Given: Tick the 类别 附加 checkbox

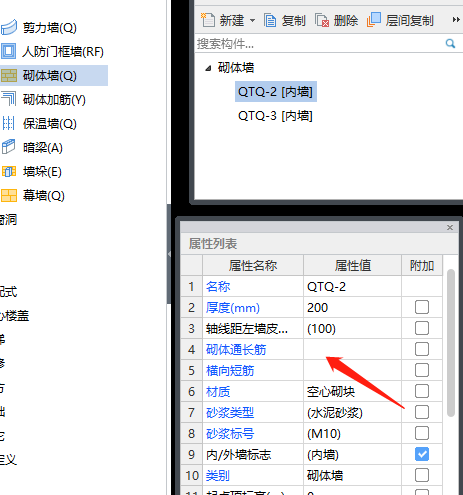Looking at the screenshot, I should 422,475.
